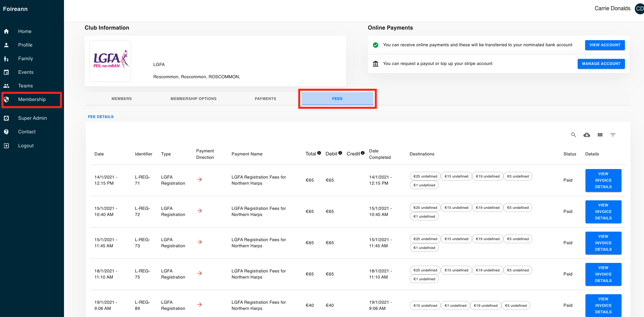Image resolution: width=644 pixels, height=317 pixels.
Task: Click the Carrie Donalds user name
Action: (612, 9)
